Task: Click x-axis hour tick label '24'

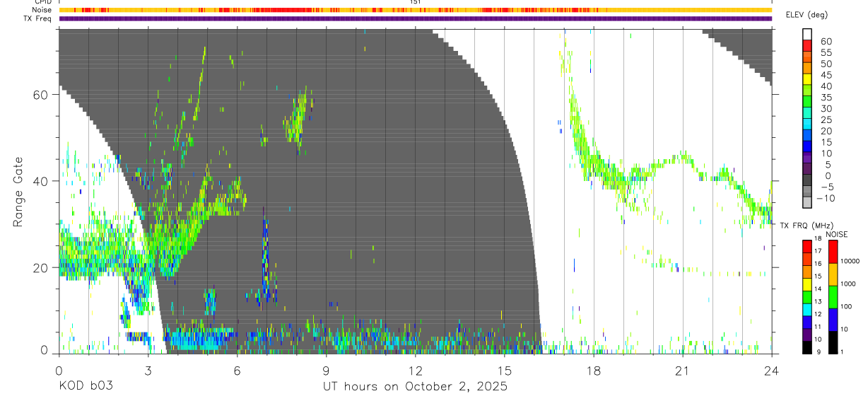Action: tap(772, 371)
